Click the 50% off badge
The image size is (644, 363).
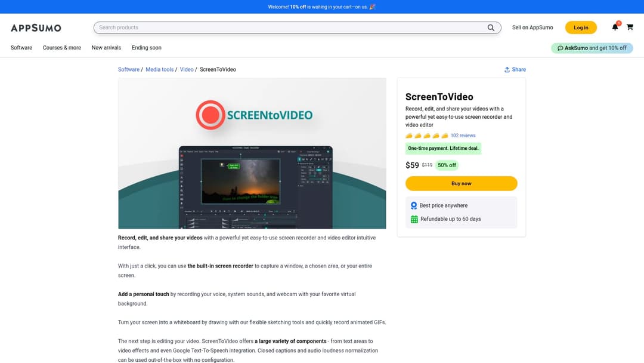click(447, 165)
